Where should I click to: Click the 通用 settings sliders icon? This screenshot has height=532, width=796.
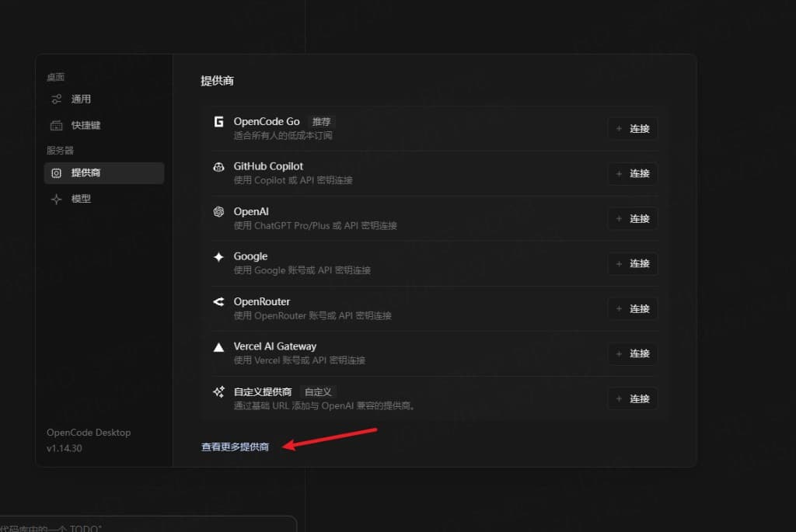click(56, 99)
